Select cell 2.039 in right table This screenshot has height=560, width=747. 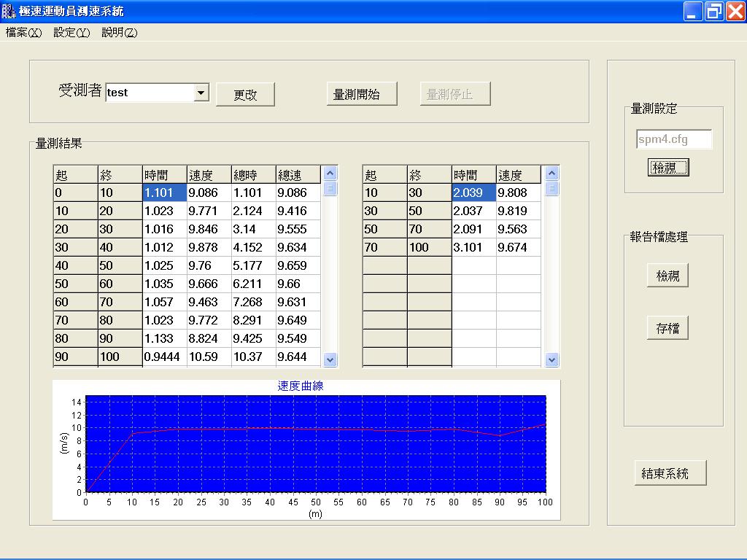(x=473, y=192)
